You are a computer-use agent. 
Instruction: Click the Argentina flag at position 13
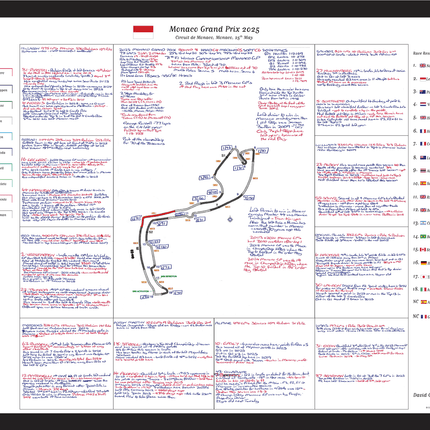point(423,223)
